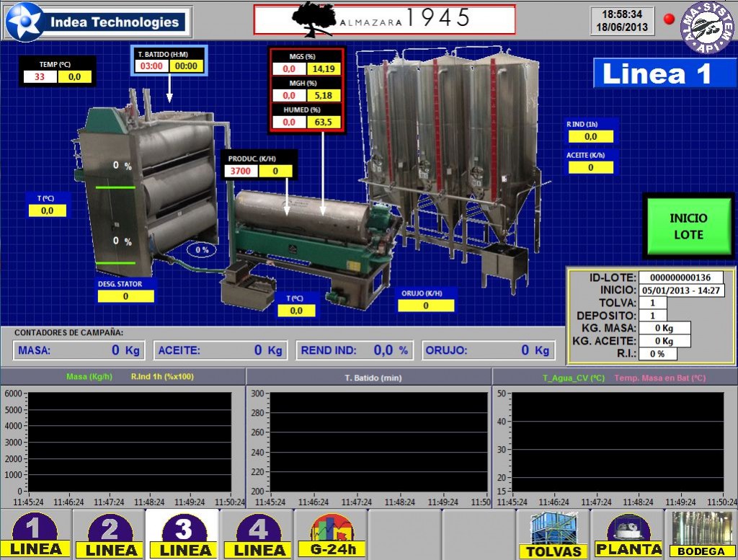
Task: Click the date and time display
Action: 622,21
